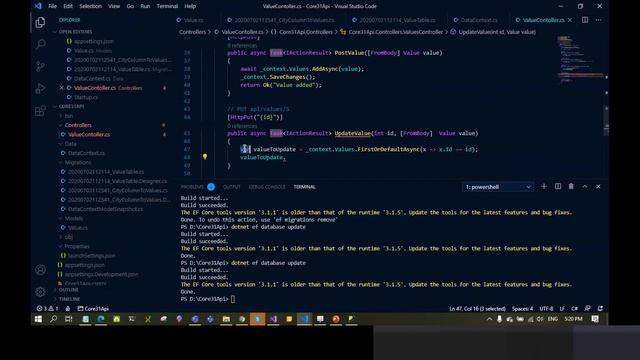Expand the Outline section
Screen dimensions: 640x360
point(68,290)
